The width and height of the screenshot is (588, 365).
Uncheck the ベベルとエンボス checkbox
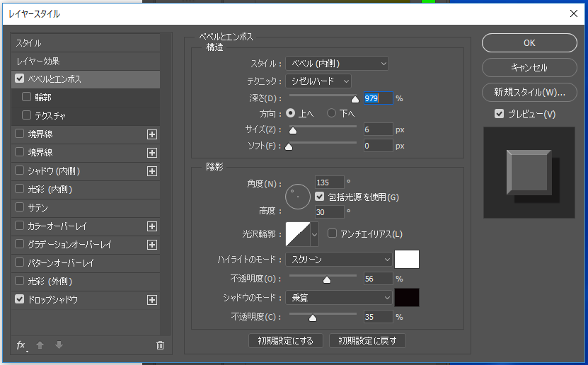pyautogui.click(x=20, y=79)
